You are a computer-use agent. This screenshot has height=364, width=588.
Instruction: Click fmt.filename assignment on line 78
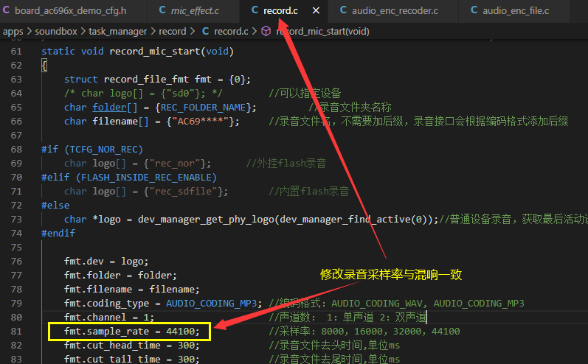click(x=131, y=290)
